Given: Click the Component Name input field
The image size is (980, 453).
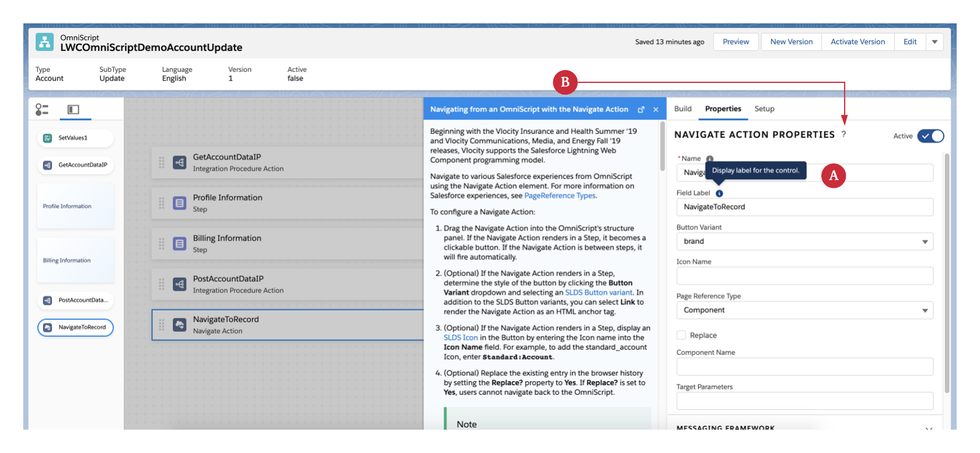Looking at the screenshot, I should (804, 367).
